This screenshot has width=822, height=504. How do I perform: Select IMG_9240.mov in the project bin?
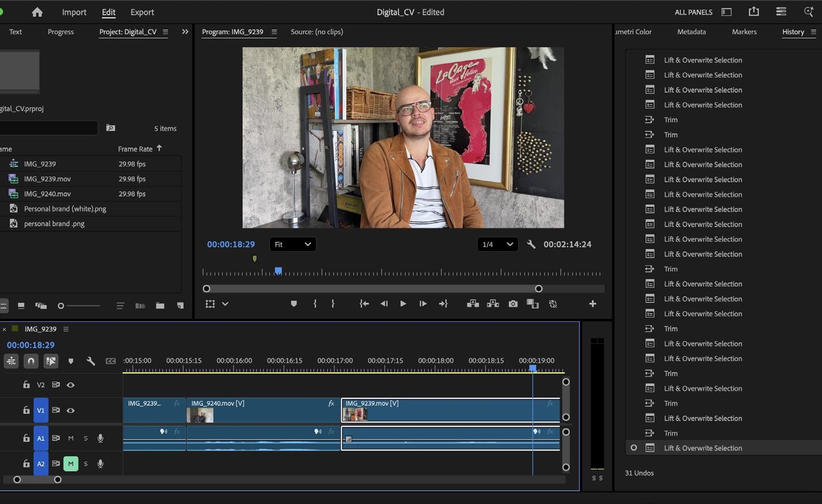tap(47, 194)
